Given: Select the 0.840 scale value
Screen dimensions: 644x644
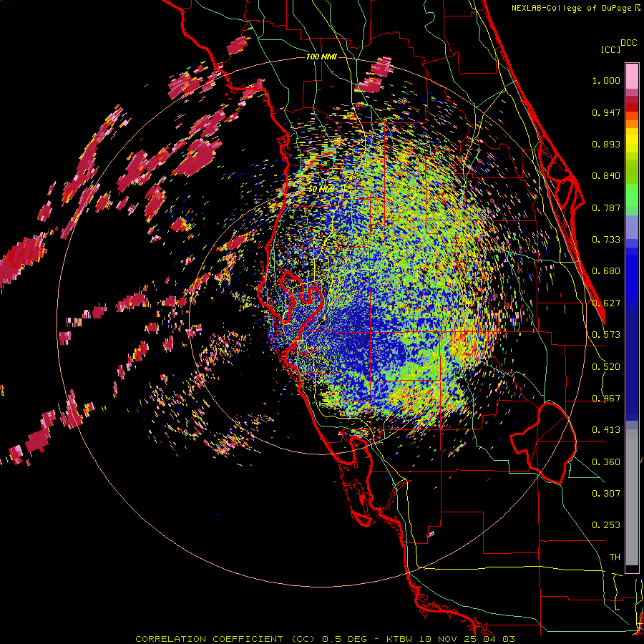Looking at the screenshot, I should click(x=606, y=176).
